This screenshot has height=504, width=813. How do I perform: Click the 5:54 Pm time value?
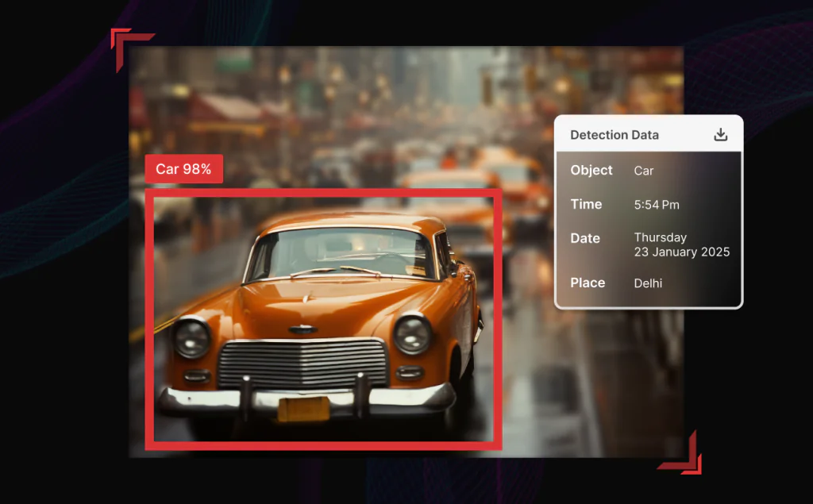pyautogui.click(x=657, y=205)
